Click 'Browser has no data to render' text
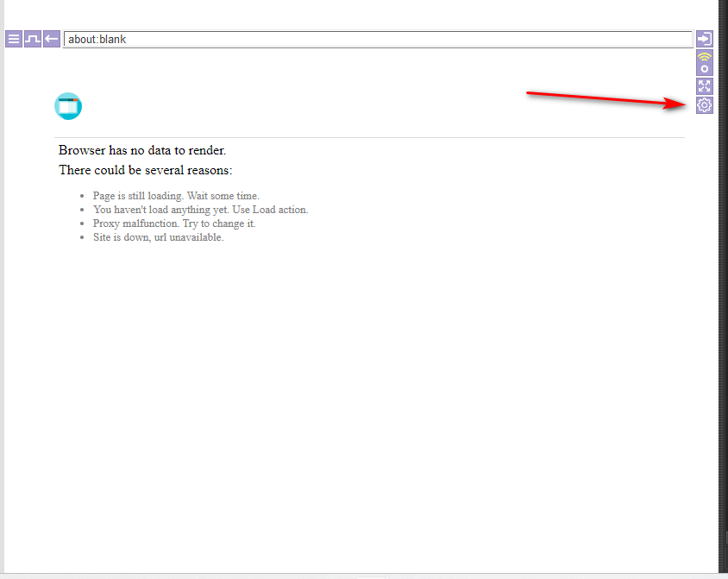 [142, 150]
